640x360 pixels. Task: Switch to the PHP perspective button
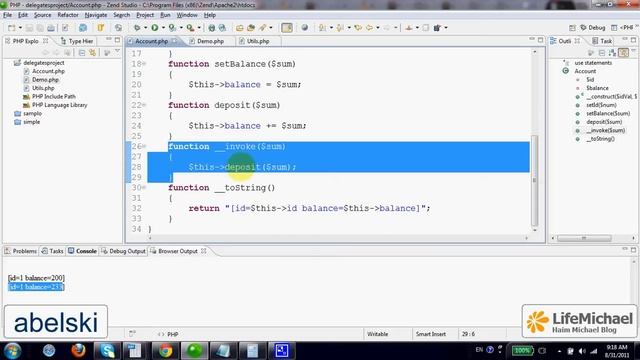622,28
